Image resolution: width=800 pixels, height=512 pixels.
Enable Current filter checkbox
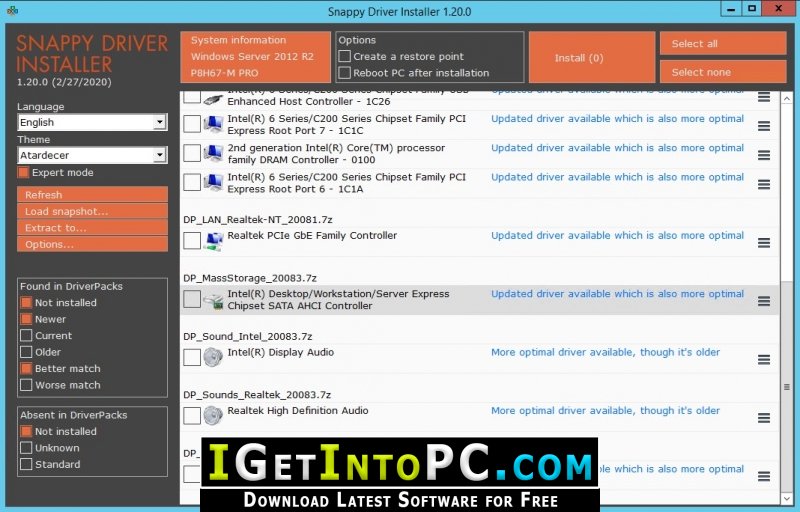(26, 336)
